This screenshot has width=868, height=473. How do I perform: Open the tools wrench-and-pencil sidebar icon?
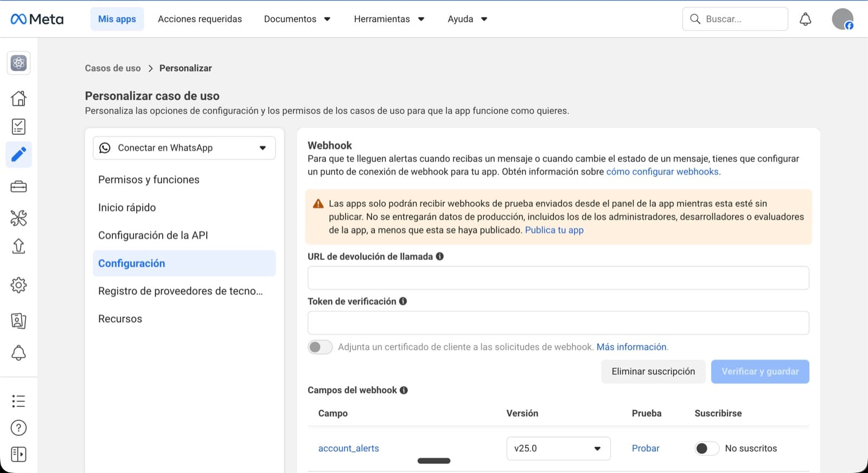(x=18, y=218)
